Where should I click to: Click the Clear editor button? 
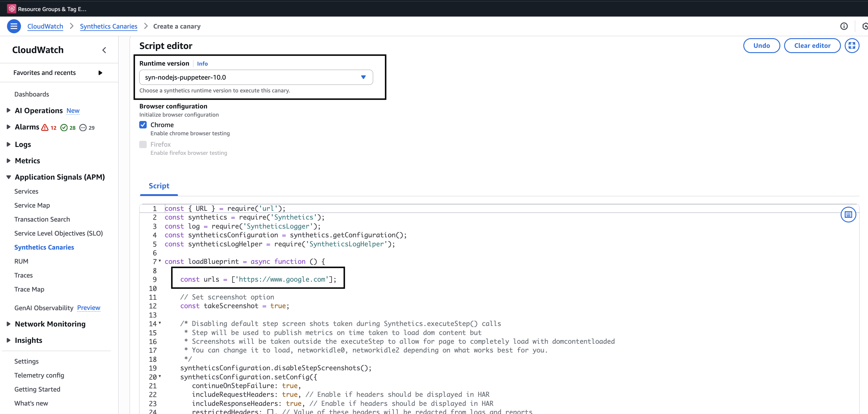coord(812,45)
